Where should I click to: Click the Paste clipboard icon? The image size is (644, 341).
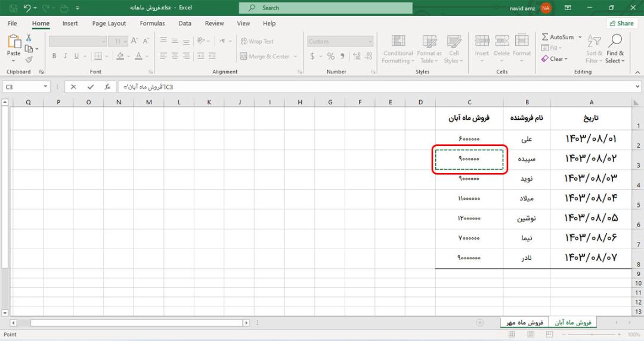(x=14, y=42)
